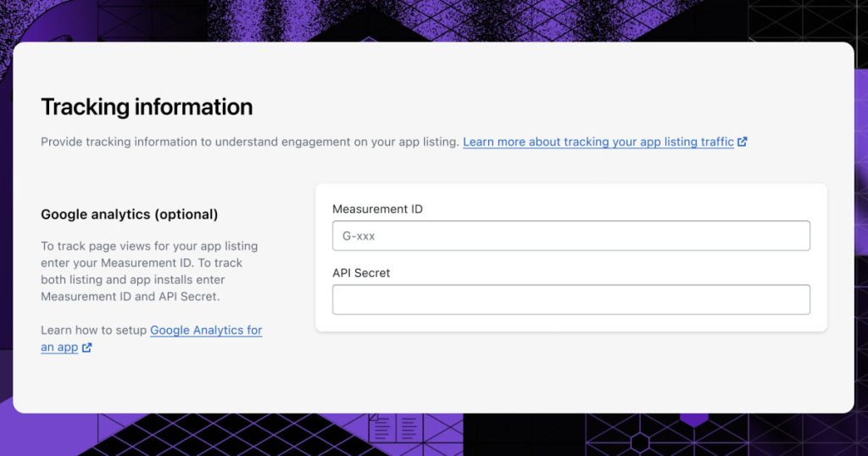The height and width of the screenshot is (456, 868).
Task: Click the text-lines icon beside the document icon
Action: 409,428
